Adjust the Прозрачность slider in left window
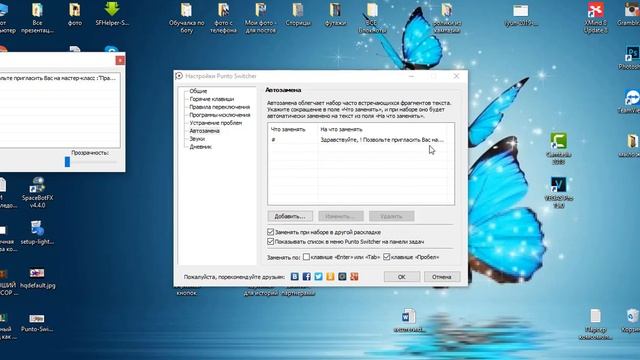 pos(67,162)
